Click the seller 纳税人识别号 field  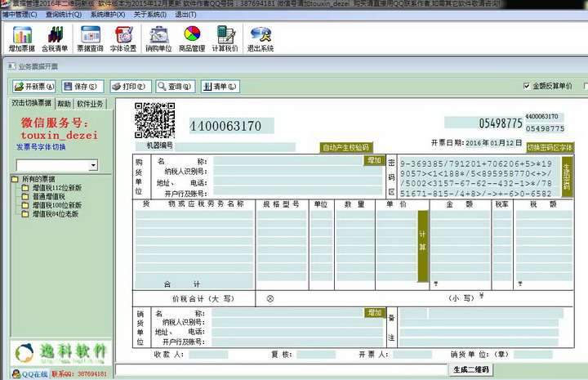[297, 323]
